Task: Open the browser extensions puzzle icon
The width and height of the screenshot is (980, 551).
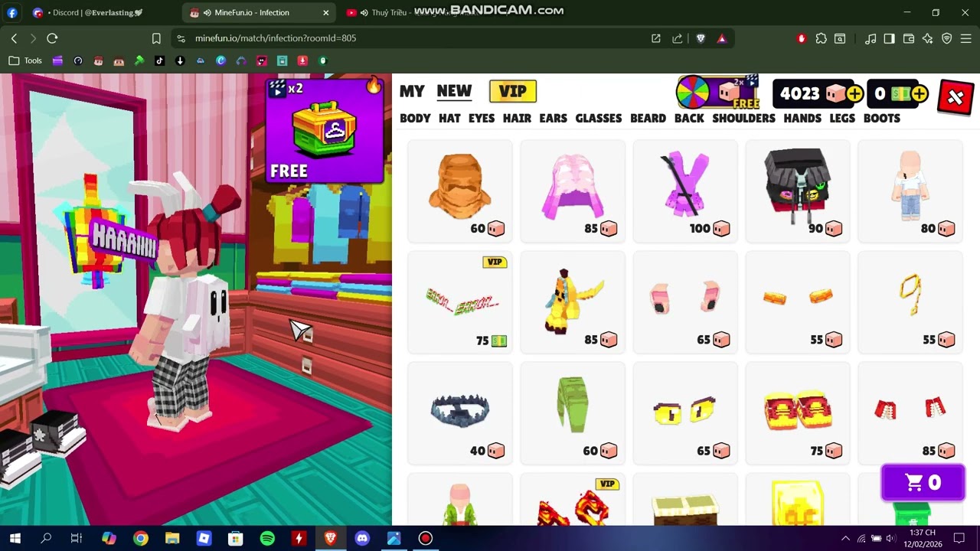Action: tap(821, 38)
